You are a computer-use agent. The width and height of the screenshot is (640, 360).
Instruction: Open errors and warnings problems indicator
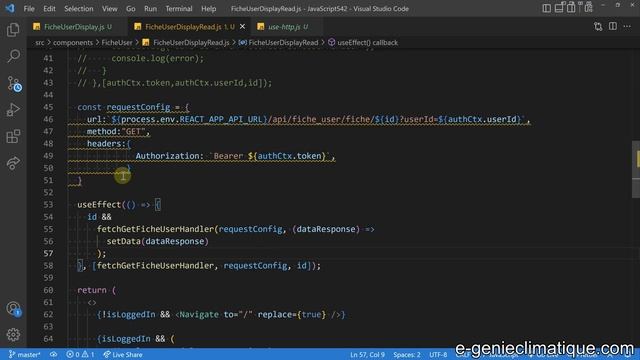pos(80,355)
